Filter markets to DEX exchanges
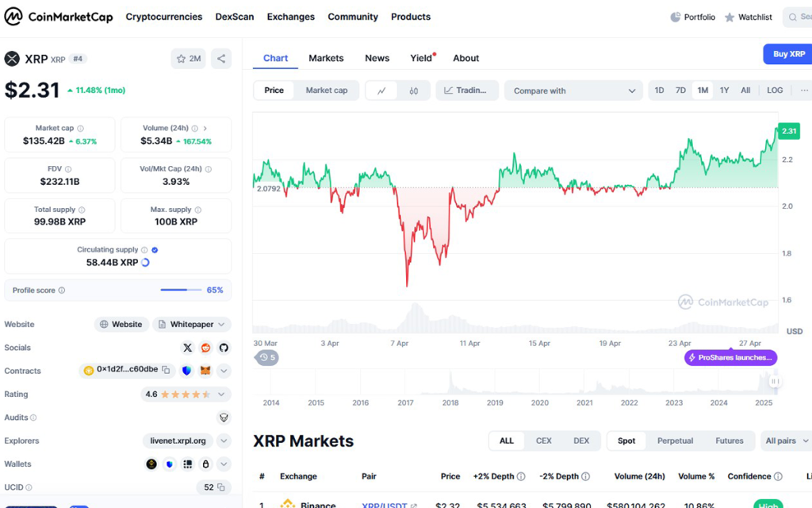The image size is (812, 508). click(x=581, y=441)
